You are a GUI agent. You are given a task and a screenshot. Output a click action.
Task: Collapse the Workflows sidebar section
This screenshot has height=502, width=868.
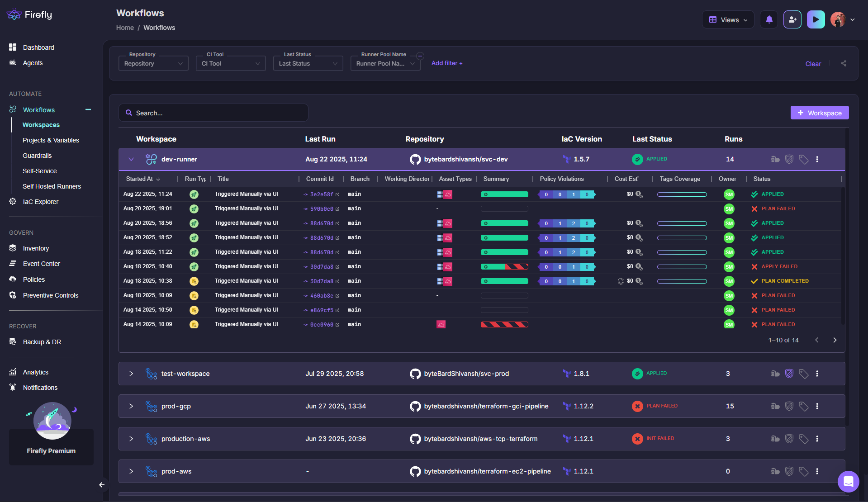pos(88,110)
